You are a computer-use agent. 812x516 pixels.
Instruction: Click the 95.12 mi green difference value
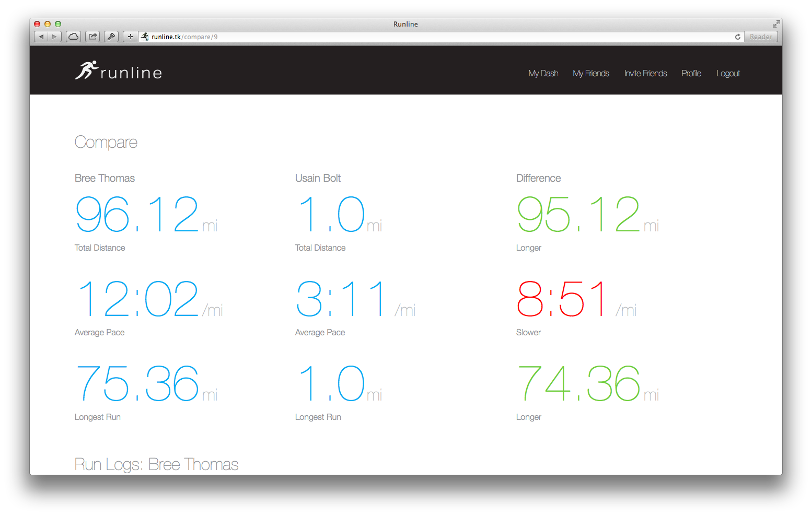pos(588,214)
